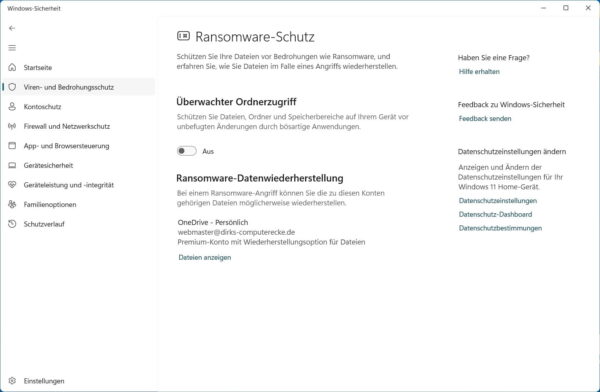Viewport: 600px width, 392px height.
Task: Go back using the back arrow
Action: 12,28
